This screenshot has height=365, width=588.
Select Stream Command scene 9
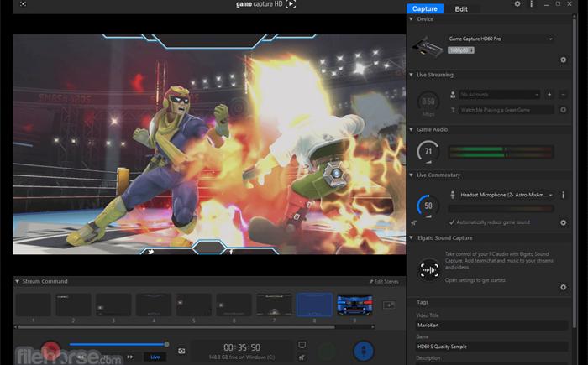click(x=354, y=305)
